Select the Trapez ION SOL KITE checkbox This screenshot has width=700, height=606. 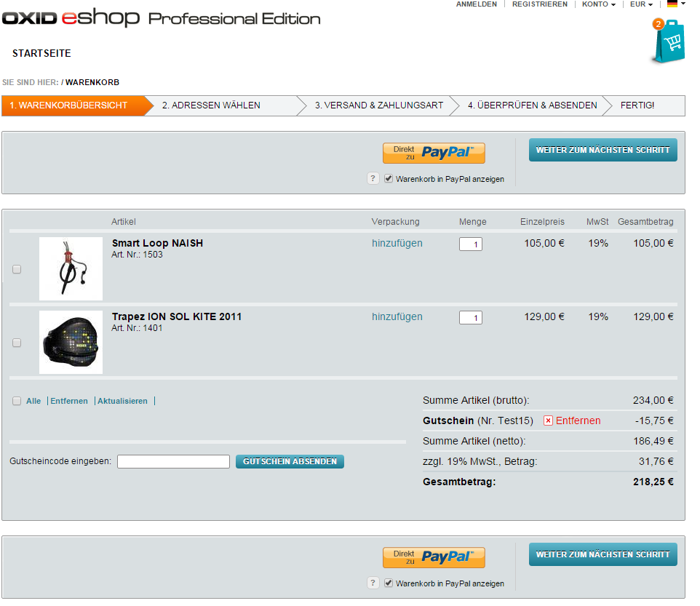pyautogui.click(x=17, y=343)
